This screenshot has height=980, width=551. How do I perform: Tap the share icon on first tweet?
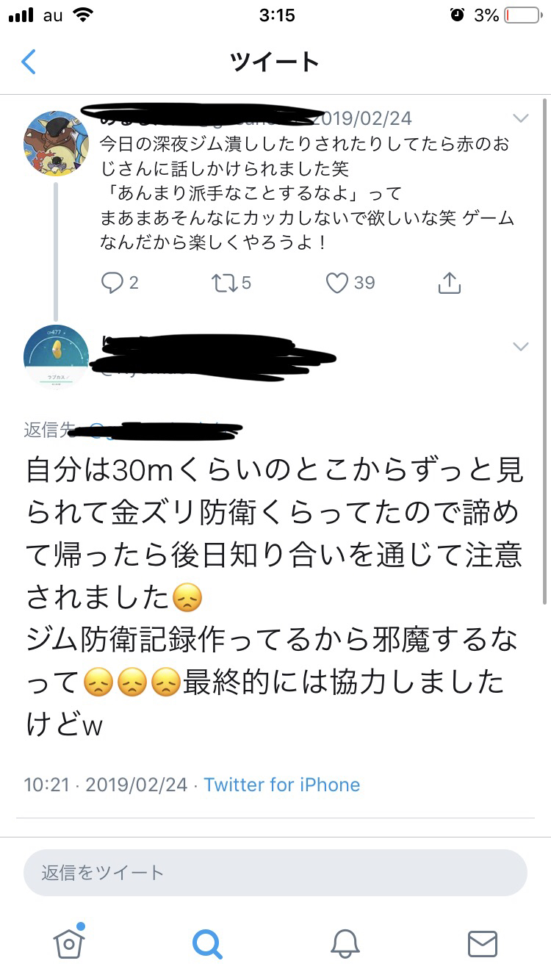coord(449,283)
